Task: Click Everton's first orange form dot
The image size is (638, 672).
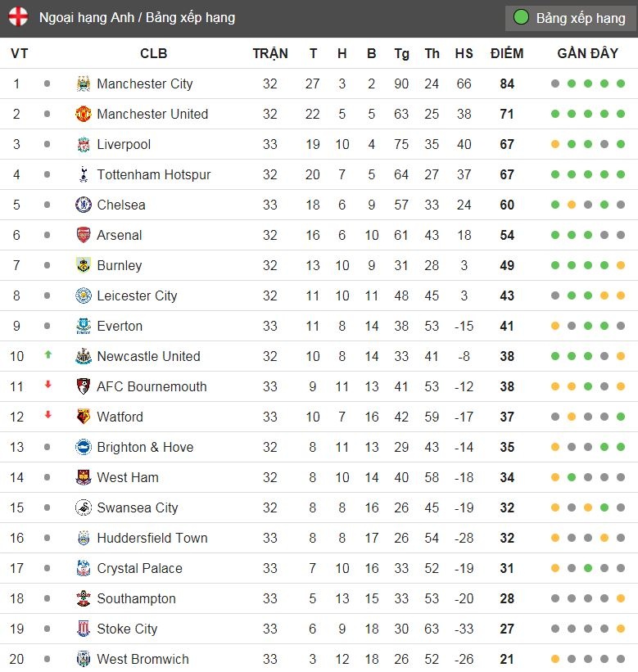Action: [555, 326]
